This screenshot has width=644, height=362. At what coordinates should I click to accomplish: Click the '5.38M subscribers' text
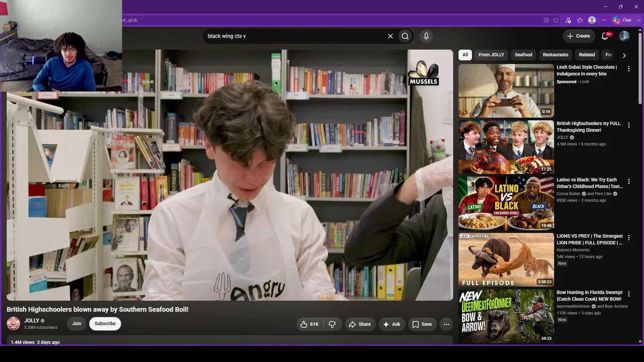41,327
